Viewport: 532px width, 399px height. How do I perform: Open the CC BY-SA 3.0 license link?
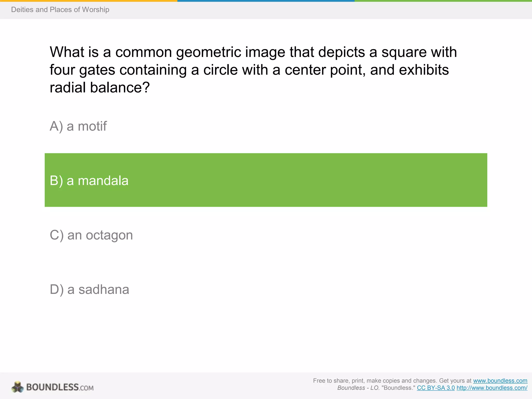436,388
